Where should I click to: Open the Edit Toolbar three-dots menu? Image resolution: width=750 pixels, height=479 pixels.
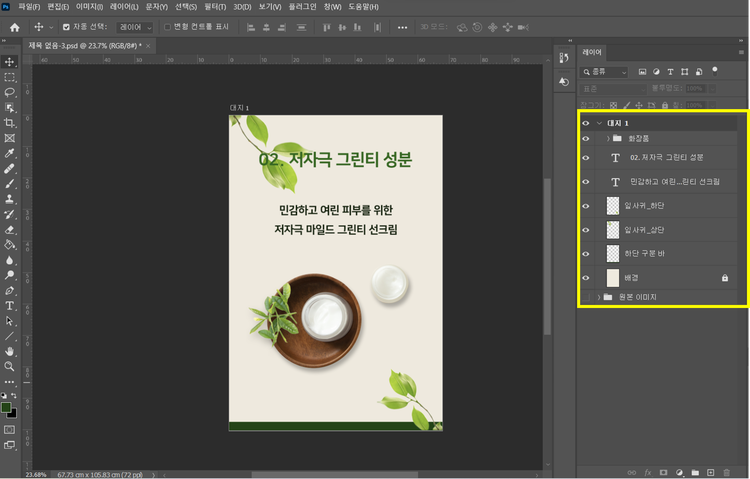pyautogui.click(x=9, y=382)
